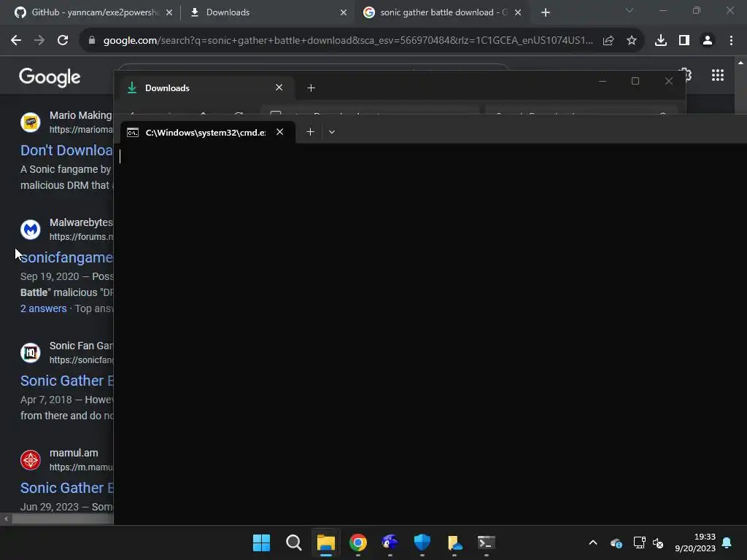This screenshot has height=560, width=747.
Task: Open "Don't Downloa..." search result
Action: click(66, 150)
